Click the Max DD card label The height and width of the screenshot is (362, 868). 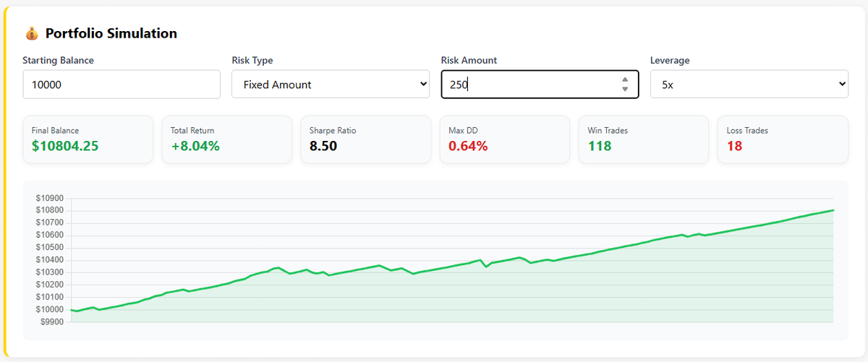[463, 130]
